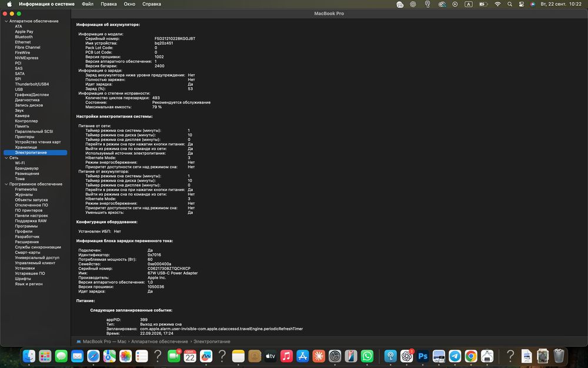Open Spotlight search in the menu bar
The width and height of the screenshot is (588, 368).
pyautogui.click(x=510, y=4)
